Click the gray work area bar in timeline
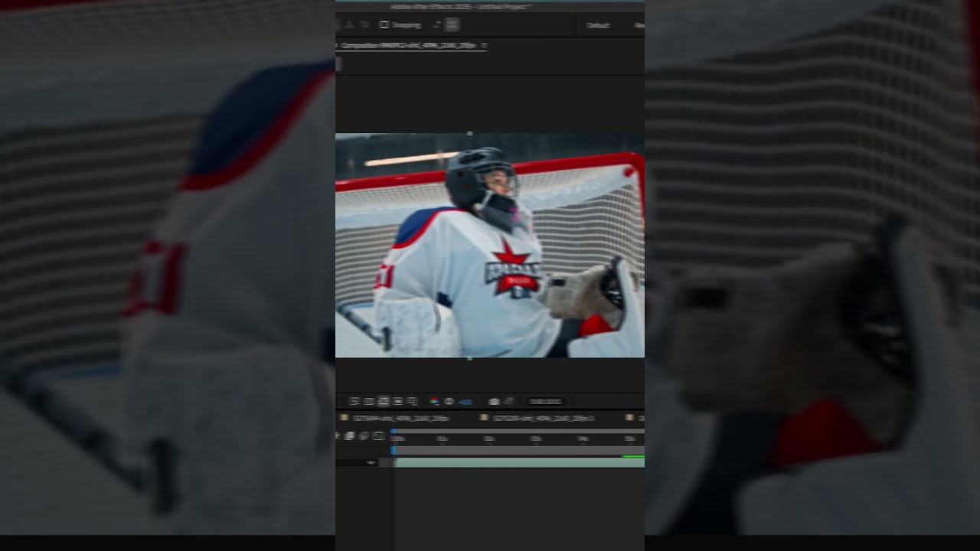Screen dimensions: 980x551 tap(519, 450)
